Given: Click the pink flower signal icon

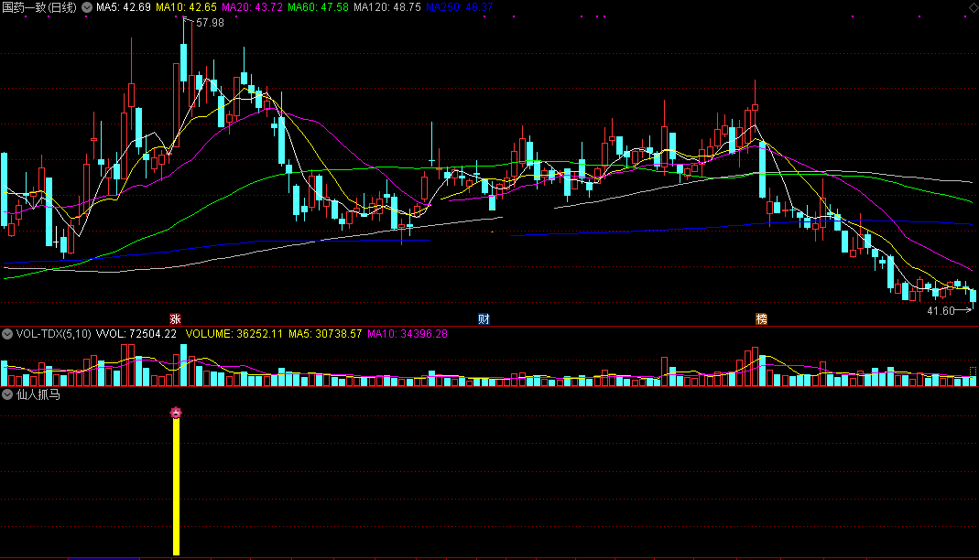Looking at the screenshot, I should 176,412.
